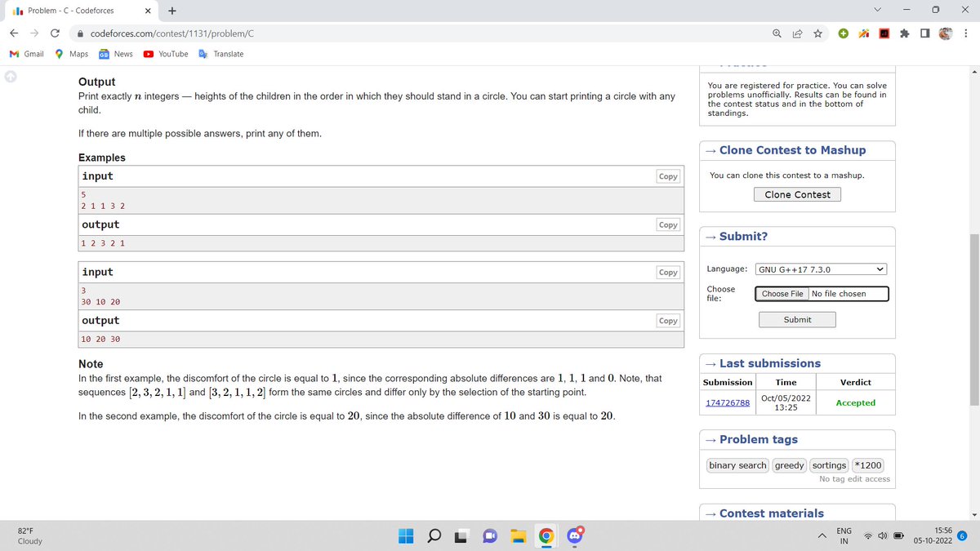Click the first example output '1 2 3 2 1'
The height and width of the screenshot is (551, 980).
tap(103, 243)
